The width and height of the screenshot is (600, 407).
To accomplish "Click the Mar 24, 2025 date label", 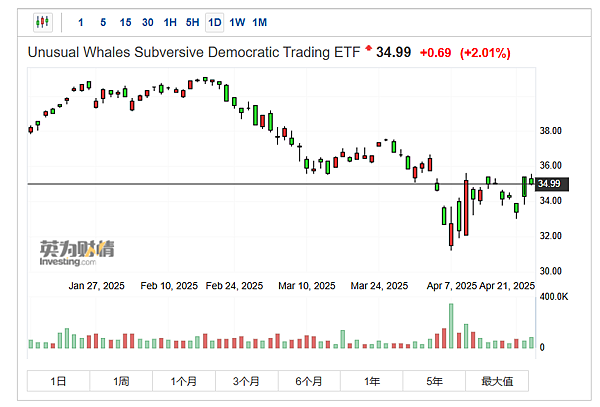I will tap(379, 286).
